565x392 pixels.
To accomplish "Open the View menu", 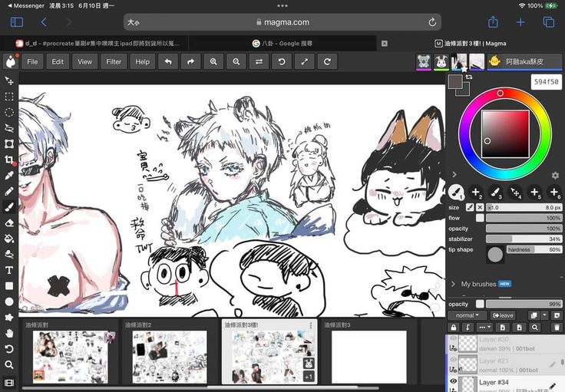I will (x=84, y=61).
